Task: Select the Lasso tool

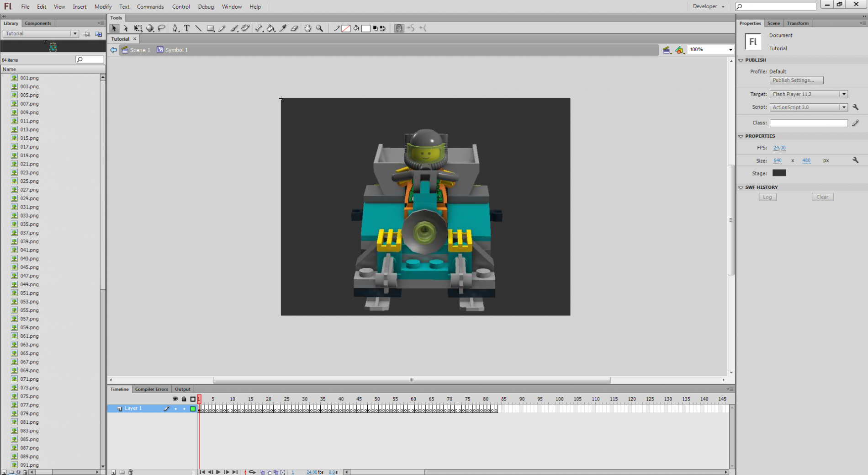Action: click(162, 28)
